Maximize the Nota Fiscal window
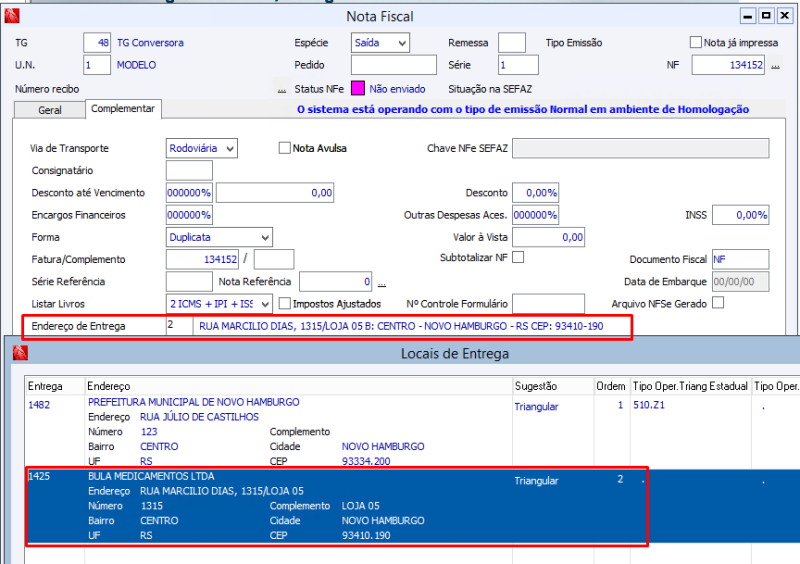The image size is (800, 564). [767, 16]
